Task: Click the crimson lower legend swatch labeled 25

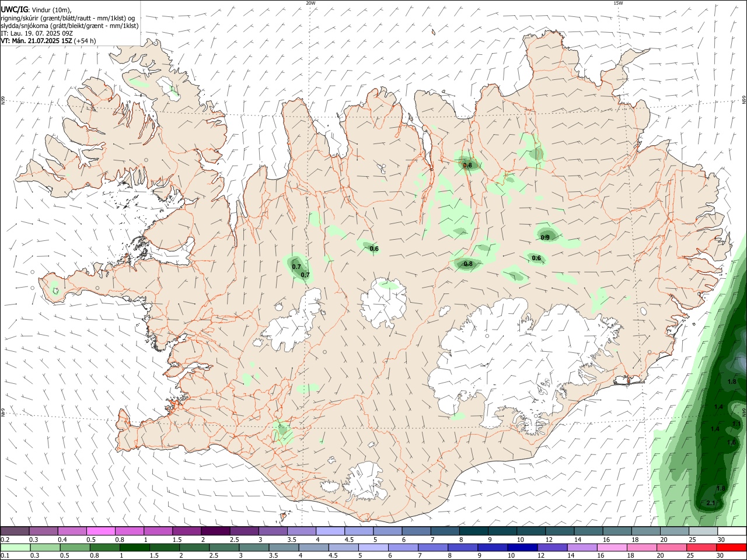Action: tap(701, 548)
